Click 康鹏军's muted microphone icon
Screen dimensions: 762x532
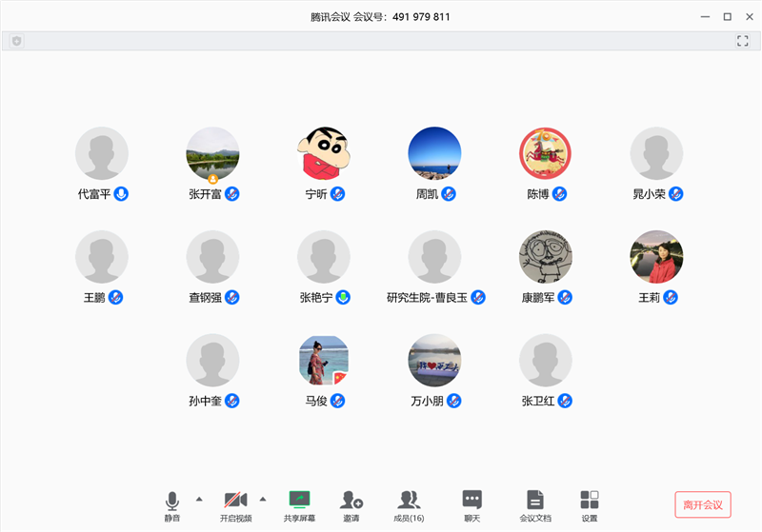565,298
